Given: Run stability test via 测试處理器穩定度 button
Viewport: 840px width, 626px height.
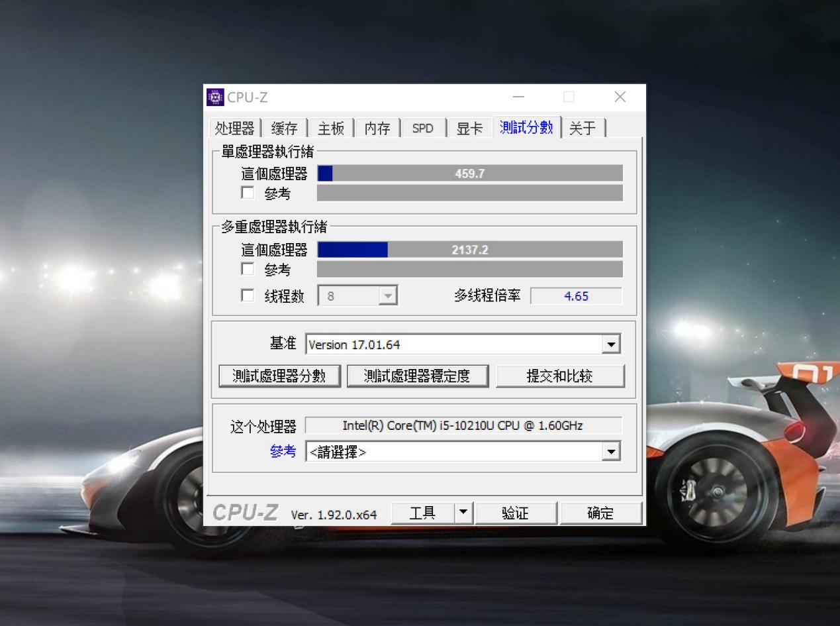Looking at the screenshot, I should (417, 376).
